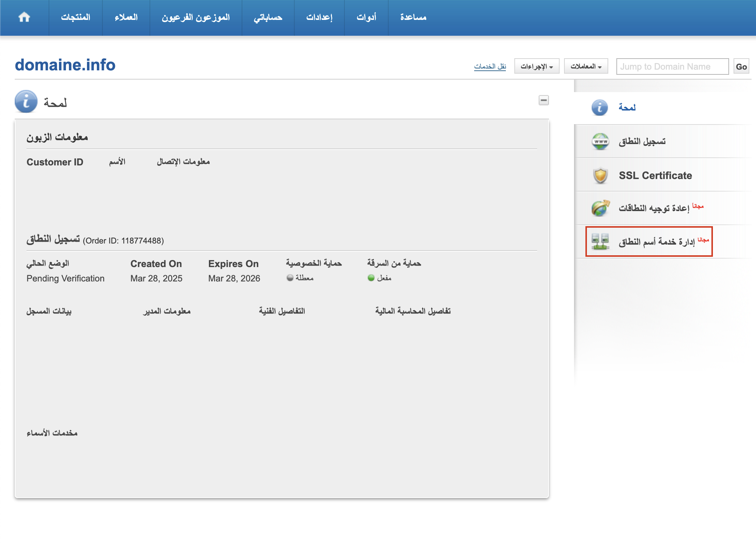Open the المنتجات menu
This screenshot has height=543, width=756.
pos(76,17)
